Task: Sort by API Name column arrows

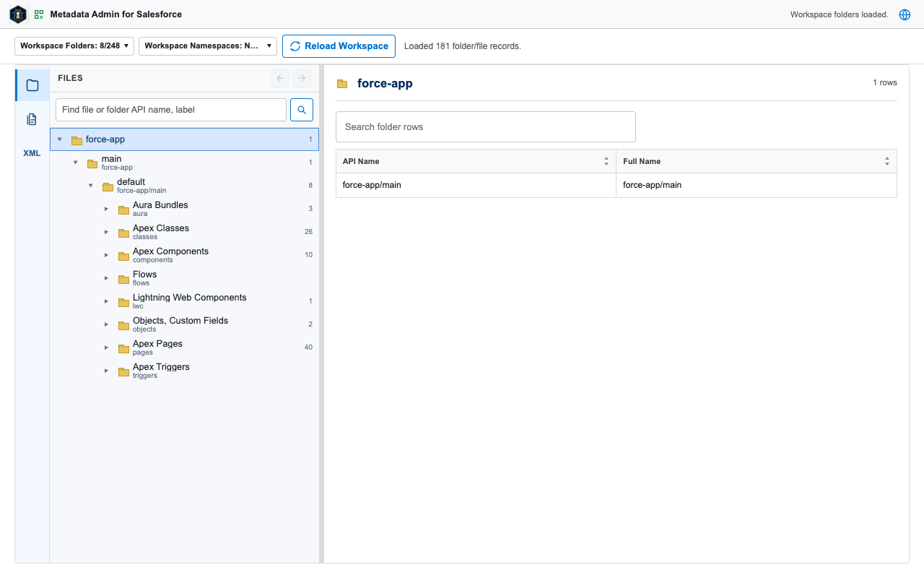Action: 606,162
